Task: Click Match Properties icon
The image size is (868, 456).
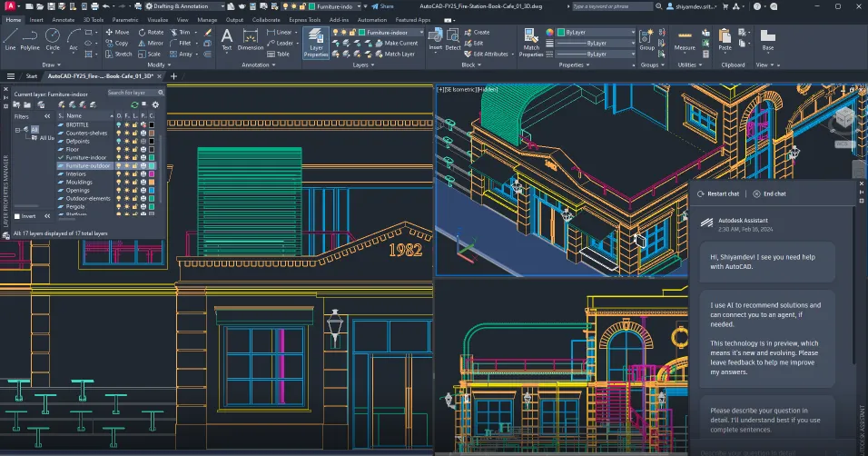Action: pyautogui.click(x=531, y=43)
